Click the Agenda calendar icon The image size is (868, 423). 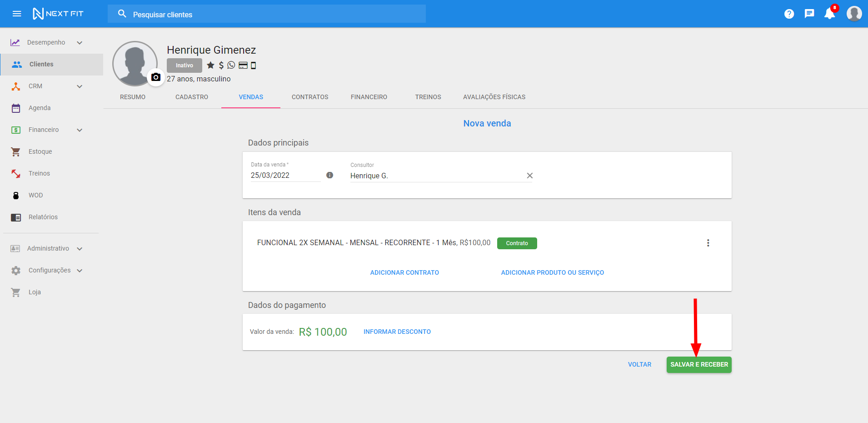coord(16,108)
